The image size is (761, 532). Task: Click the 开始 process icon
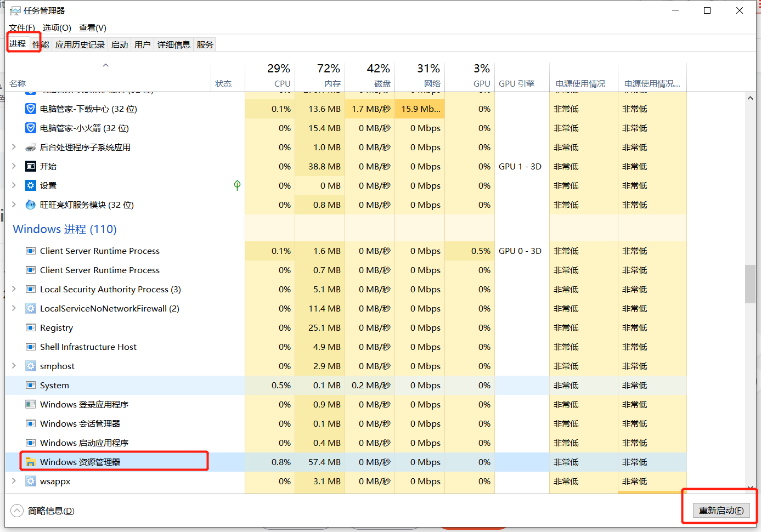coord(30,166)
